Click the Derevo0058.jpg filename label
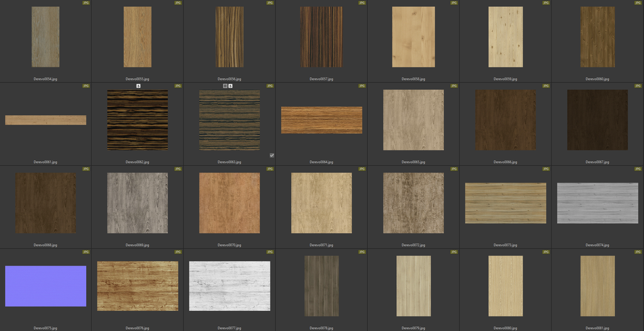Image resolution: width=644 pixels, height=331 pixels. pyautogui.click(x=413, y=79)
